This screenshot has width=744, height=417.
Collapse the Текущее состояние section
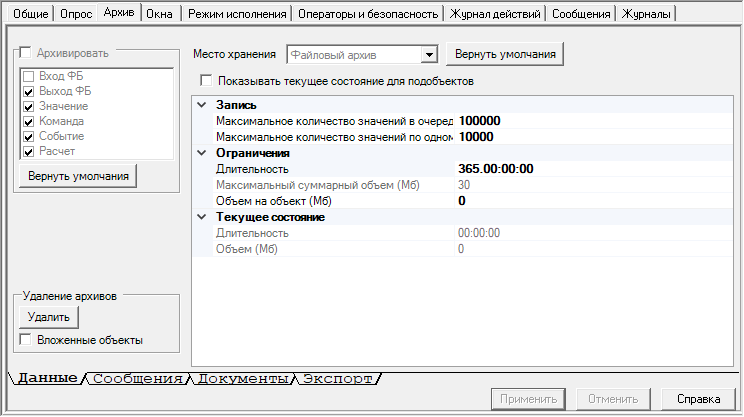(x=202, y=217)
